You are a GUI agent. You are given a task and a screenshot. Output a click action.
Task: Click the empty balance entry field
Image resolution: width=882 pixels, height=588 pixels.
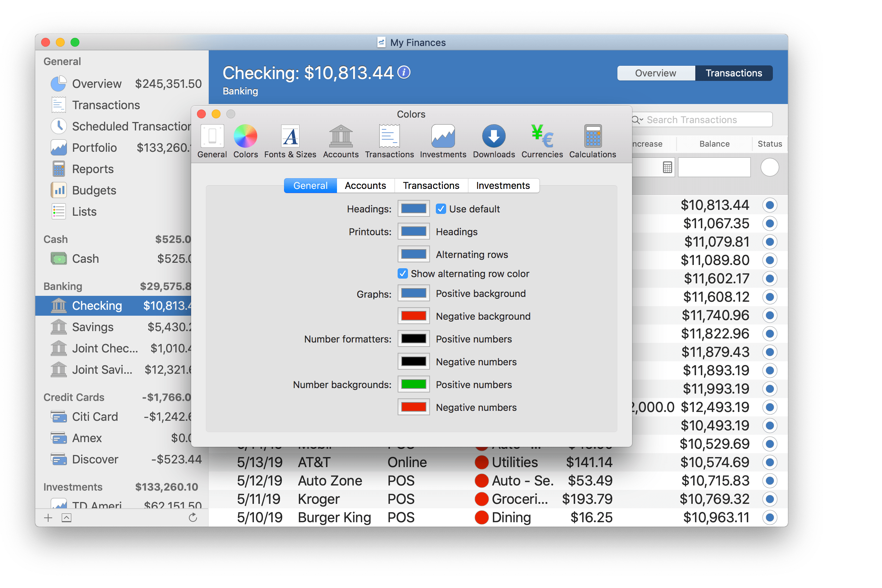point(714,167)
